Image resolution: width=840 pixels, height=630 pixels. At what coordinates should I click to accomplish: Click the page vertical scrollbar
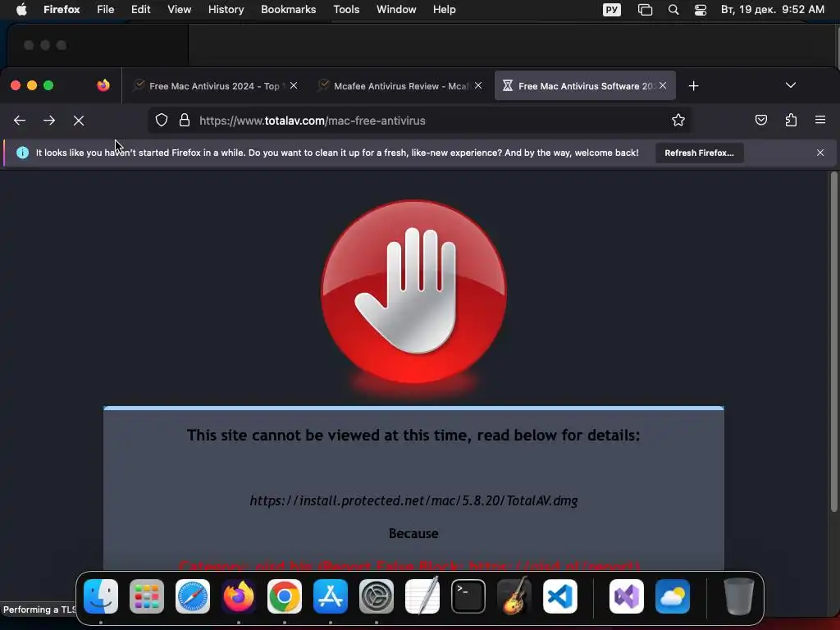coord(833,341)
